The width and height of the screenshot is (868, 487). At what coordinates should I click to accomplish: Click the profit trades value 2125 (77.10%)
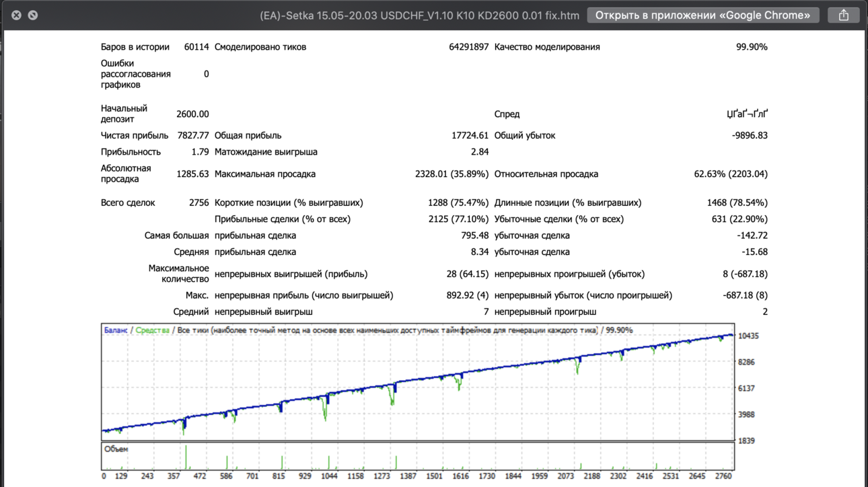pyautogui.click(x=458, y=219)
